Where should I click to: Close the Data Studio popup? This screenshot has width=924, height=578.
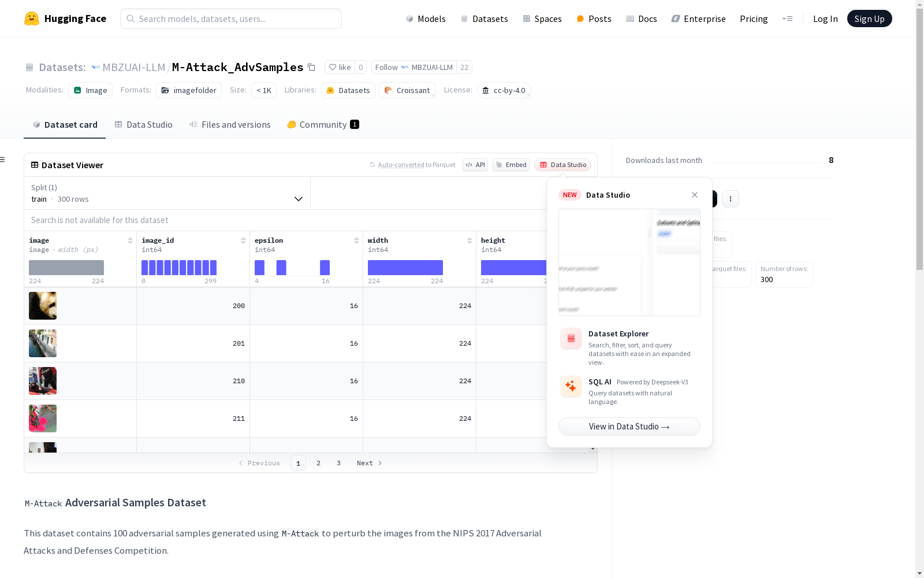(695, 195)
